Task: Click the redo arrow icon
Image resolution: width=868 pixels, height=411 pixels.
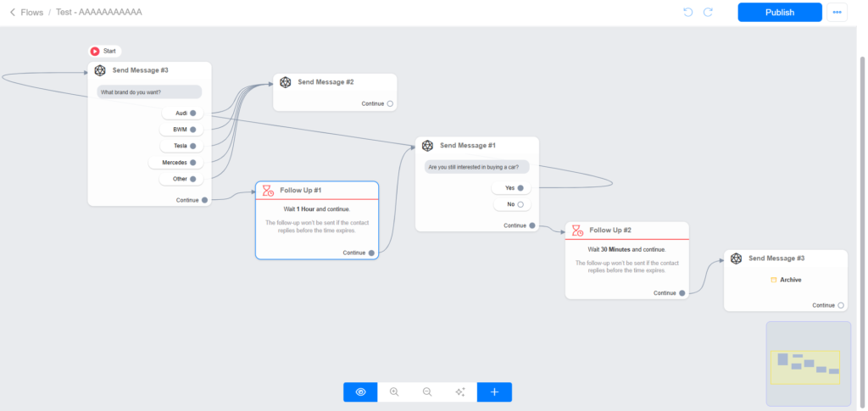Action: click(708, 13)
